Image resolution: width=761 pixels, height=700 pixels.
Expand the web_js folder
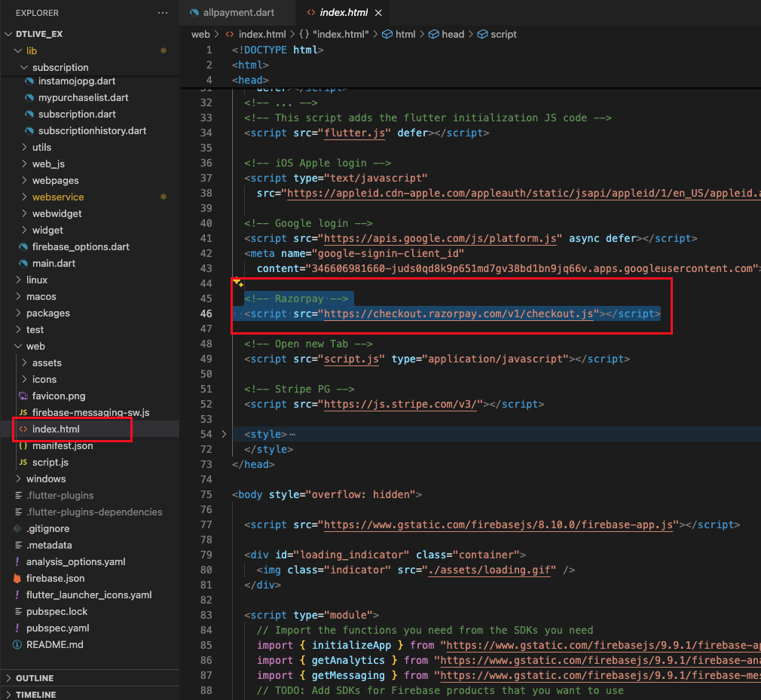pos(24,164)
